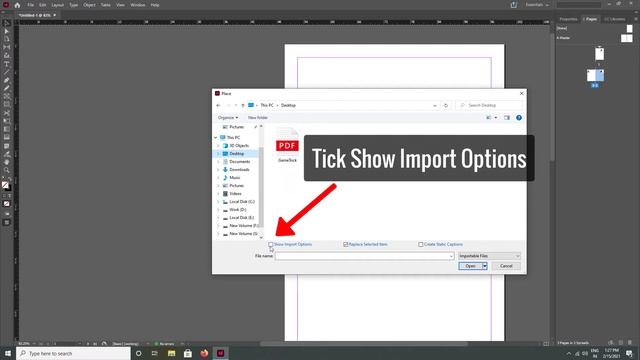Click the Open button in Place dialog

pyautogui.click(x=471, y=266)
